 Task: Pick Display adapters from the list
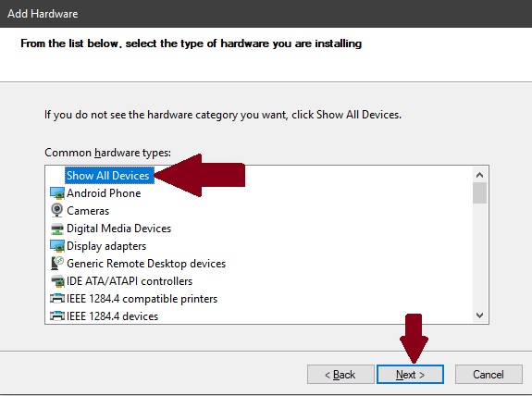[x=106, y=246]
